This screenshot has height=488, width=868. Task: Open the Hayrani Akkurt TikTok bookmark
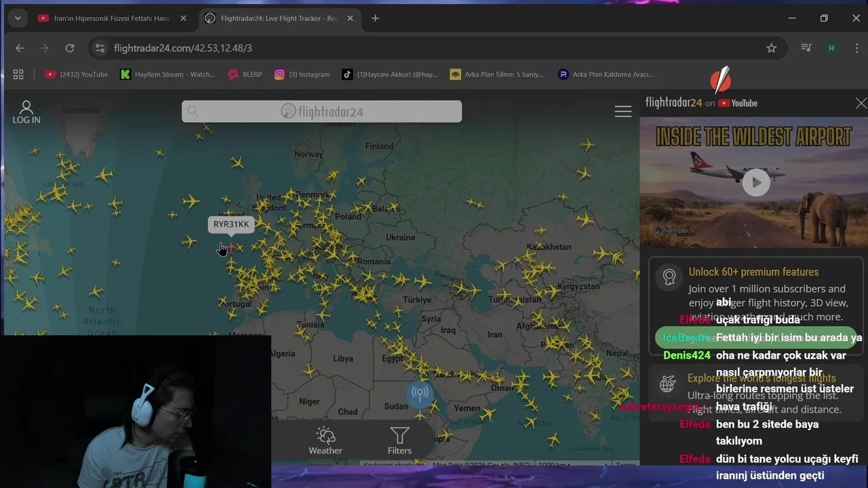390,75
